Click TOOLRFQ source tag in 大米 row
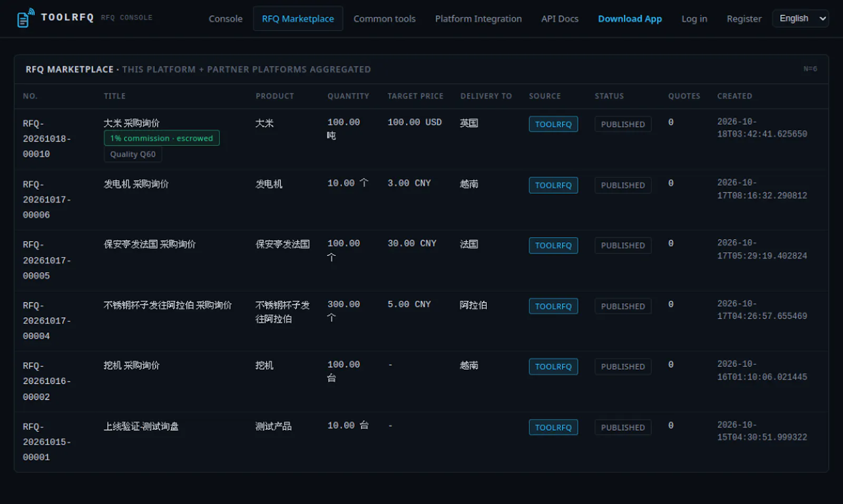This screenshot has width=843, height=504. [x=553, y=124]
